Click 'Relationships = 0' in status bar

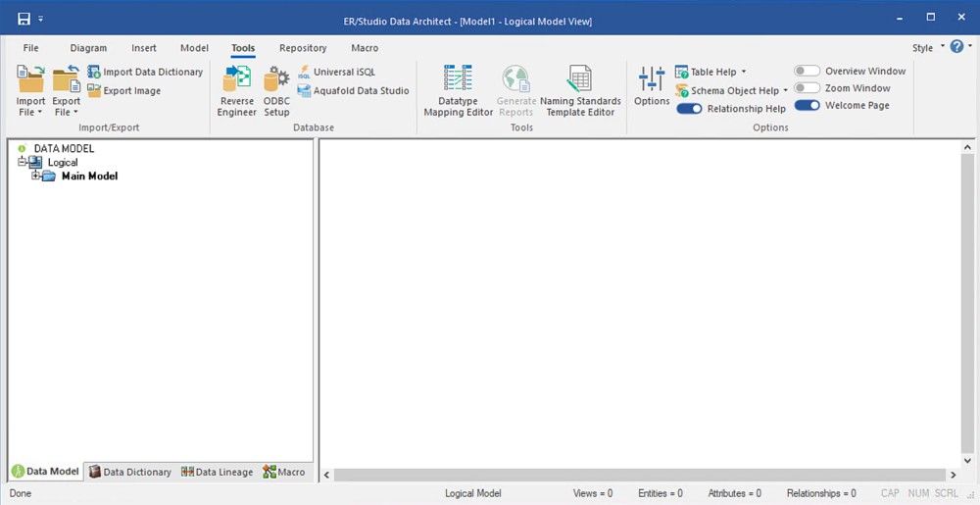point(821,493)
